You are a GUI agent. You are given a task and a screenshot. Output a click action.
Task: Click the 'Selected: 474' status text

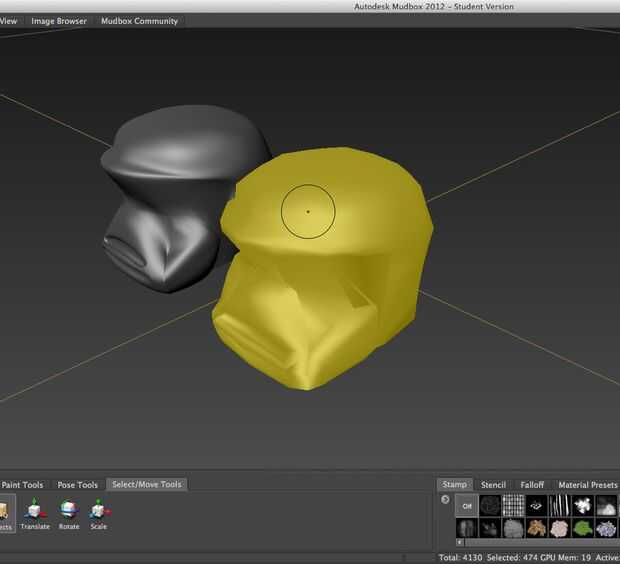click(x=512, y=558)
